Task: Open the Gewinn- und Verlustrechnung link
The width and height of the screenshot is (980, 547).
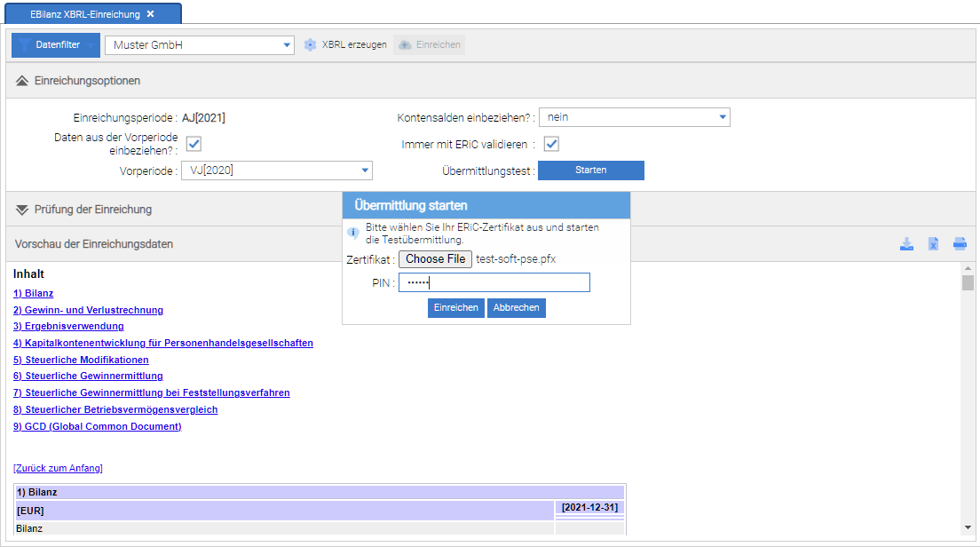Action: click(88, 310)
